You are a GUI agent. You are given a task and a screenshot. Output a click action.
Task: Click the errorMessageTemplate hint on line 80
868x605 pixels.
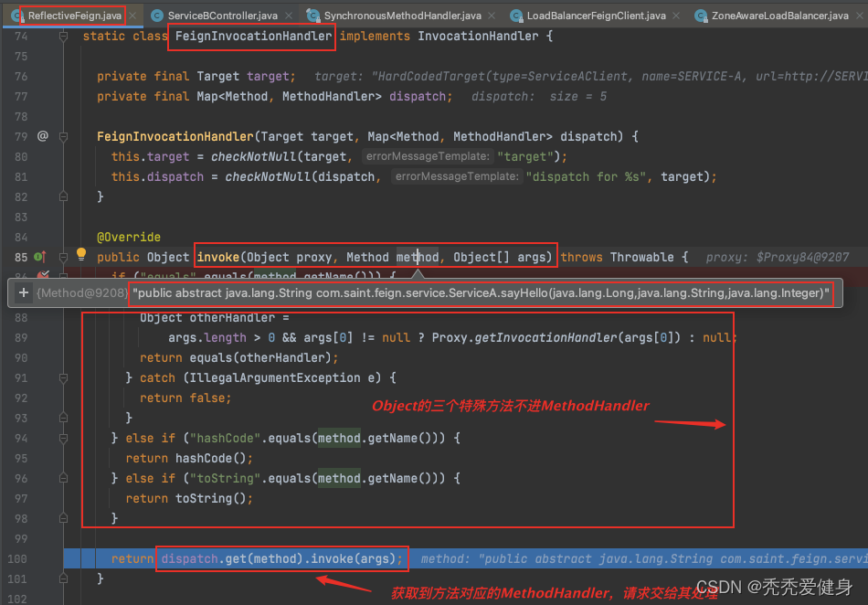point(428,156)
